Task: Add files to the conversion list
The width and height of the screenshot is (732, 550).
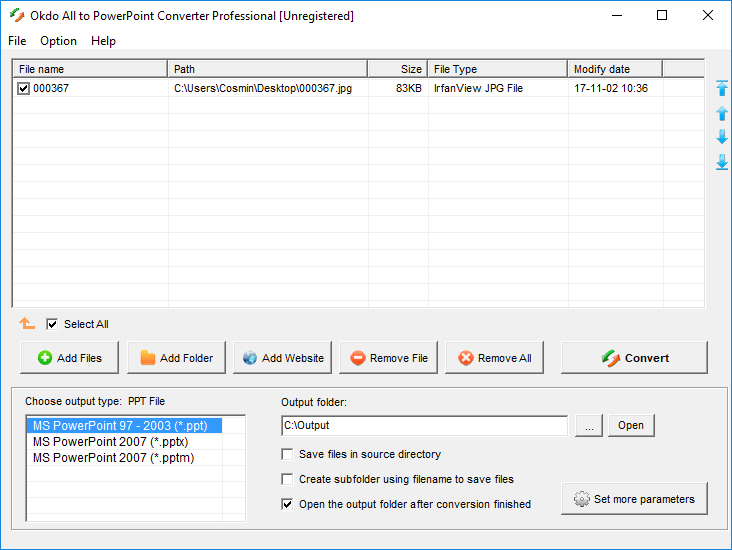Action: coord(70,358)
